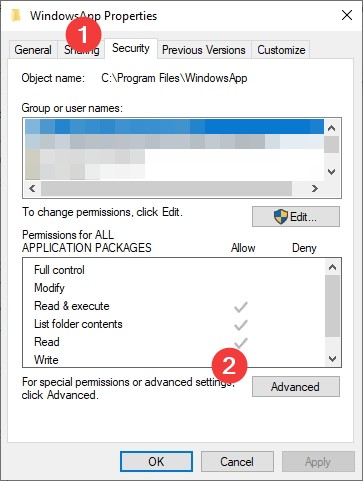The height and width of the screenshot is (481, 363).
Task: Click the down arrow of user names list
Action: pyautogui.click(x=331, y=172)
